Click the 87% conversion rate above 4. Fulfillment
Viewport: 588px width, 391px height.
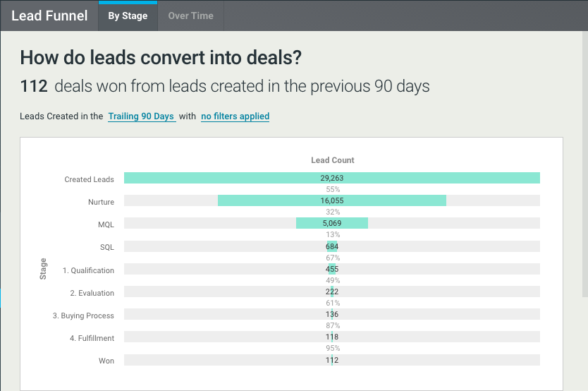click(333, 326)
